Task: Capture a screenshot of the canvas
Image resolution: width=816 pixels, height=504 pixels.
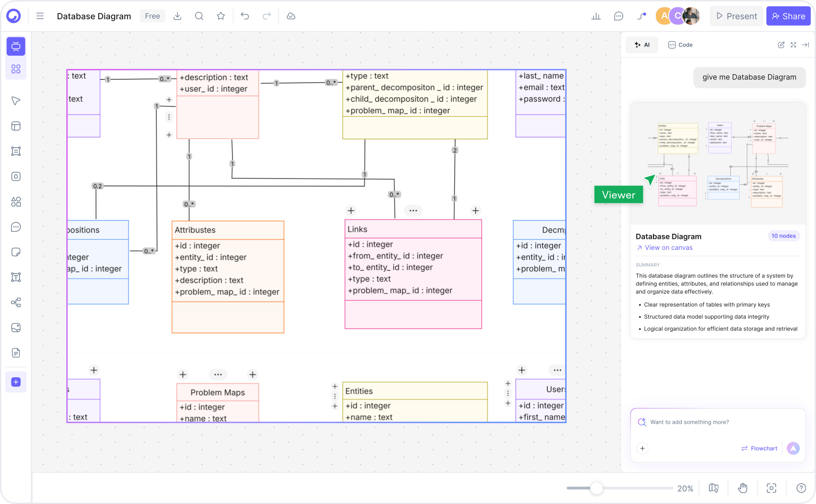Action: click(771, 488)
